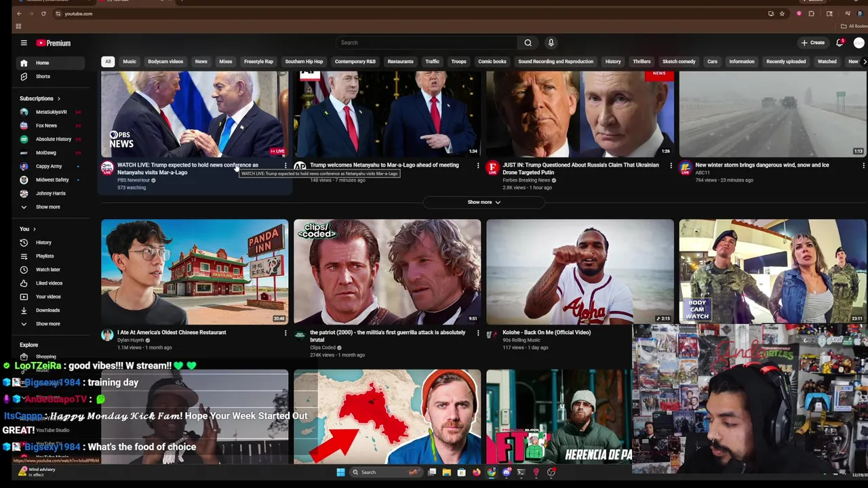Image resolution: width=868 pixels, height=488 pixels.
Task: Open File Explorer from the taskbar
Action: (446, 472)
